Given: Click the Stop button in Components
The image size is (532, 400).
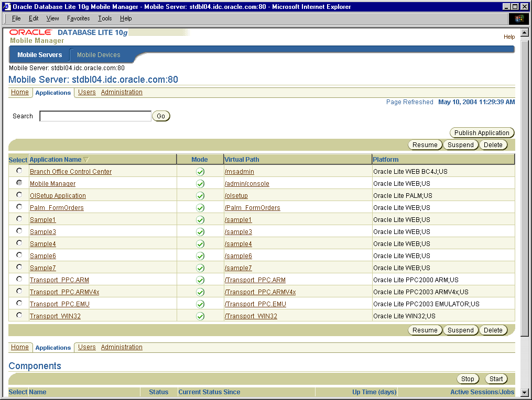Looking at the screenshot, I should point(468,379).
